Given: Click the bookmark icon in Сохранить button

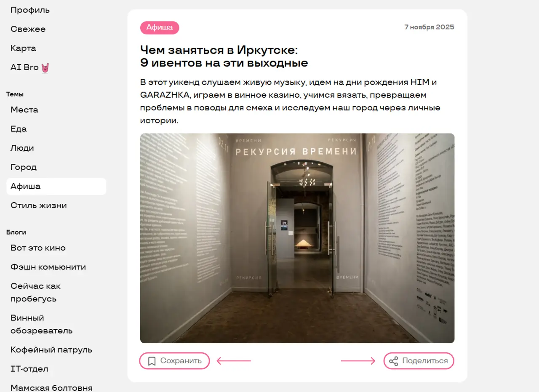Looking at the screenshot, I should coord(152,361).
